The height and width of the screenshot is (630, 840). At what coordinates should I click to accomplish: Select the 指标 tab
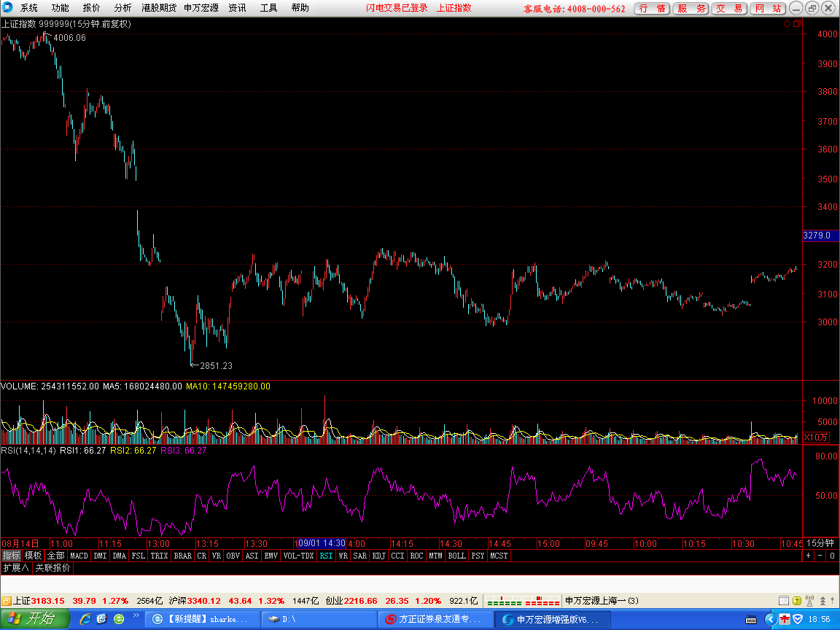11,556
